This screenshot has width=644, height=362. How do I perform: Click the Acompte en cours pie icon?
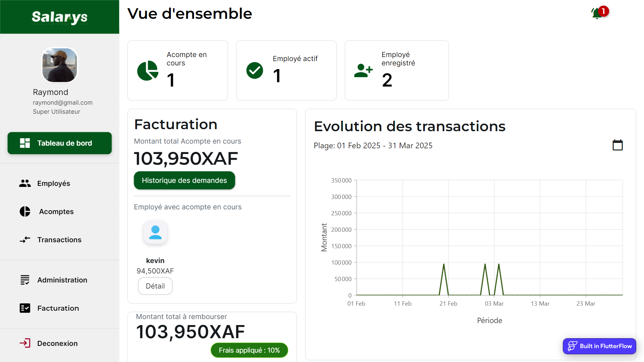[148, 71]
